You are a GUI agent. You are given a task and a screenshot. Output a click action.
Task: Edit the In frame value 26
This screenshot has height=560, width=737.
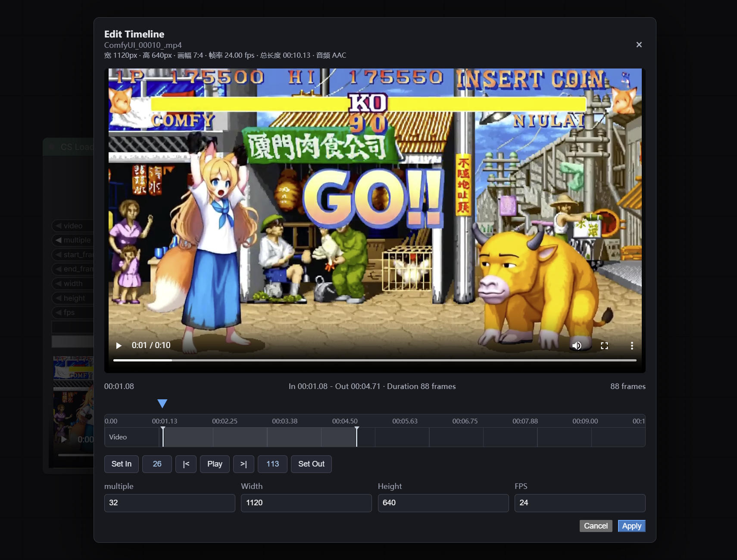pos(157,464)
